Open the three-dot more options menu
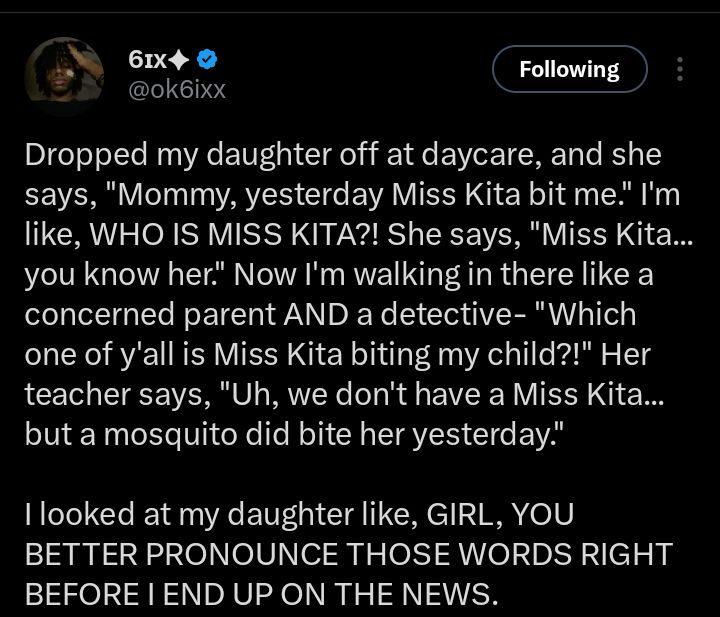 tap(681, 69)
